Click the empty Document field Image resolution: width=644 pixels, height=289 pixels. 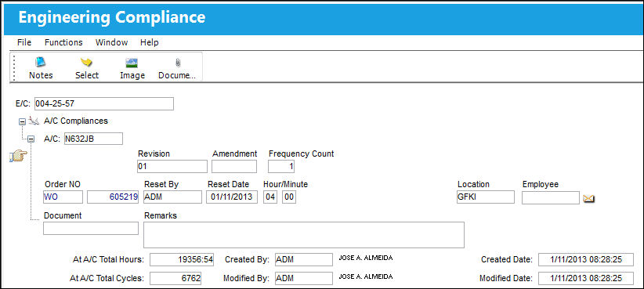91,228
